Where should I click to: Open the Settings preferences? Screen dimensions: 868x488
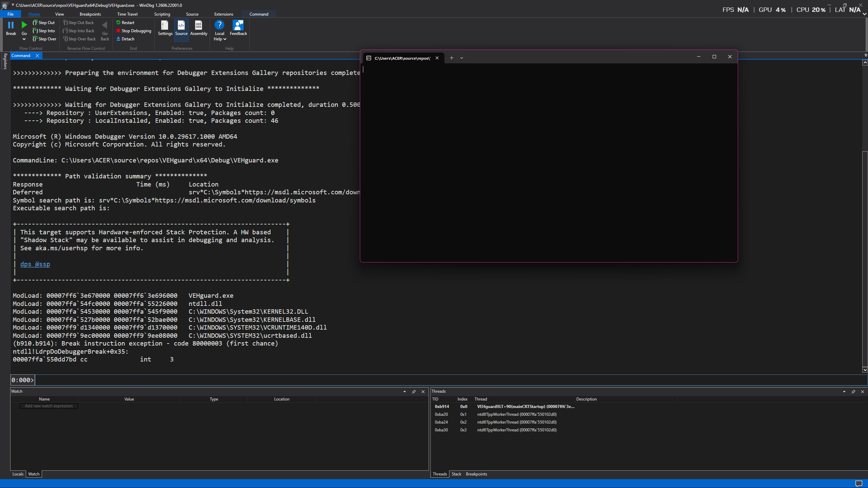pyautogui.click(x=165, y=28)
